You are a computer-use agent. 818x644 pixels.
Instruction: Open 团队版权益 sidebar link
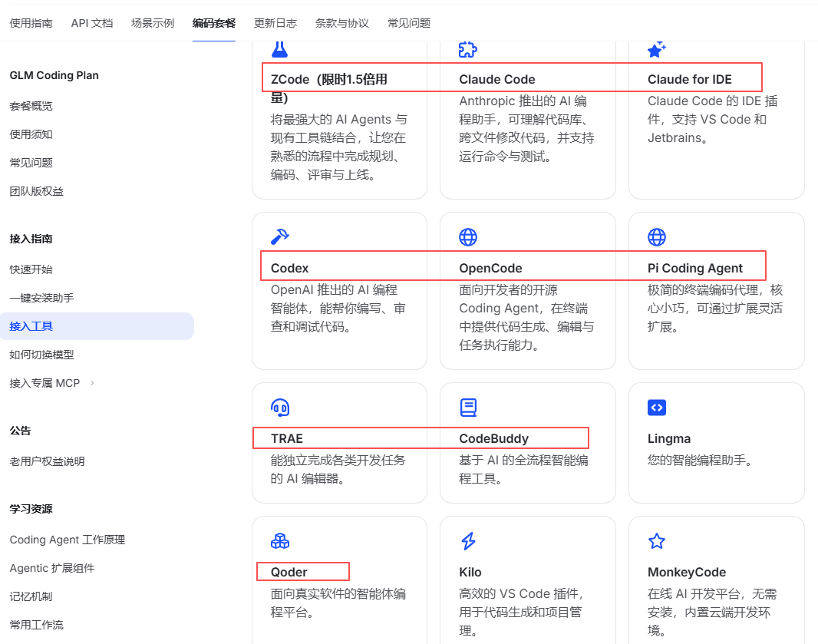(x=37, y=191)
